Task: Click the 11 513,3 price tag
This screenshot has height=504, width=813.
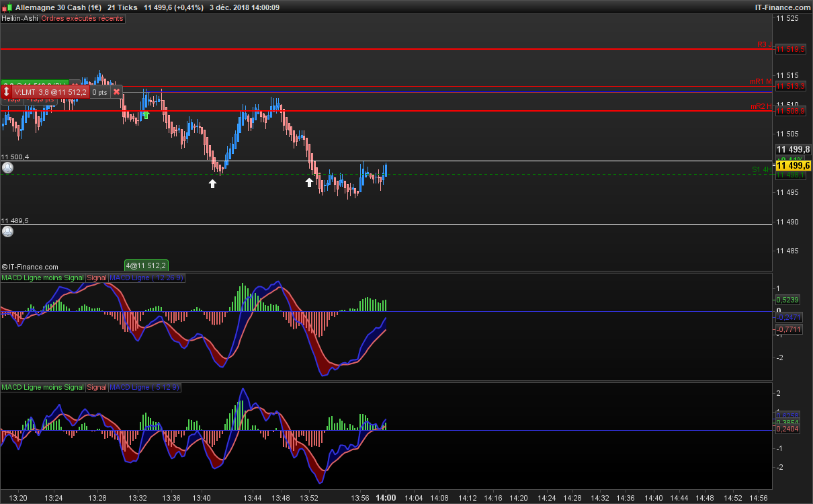Action: point(791,86)
